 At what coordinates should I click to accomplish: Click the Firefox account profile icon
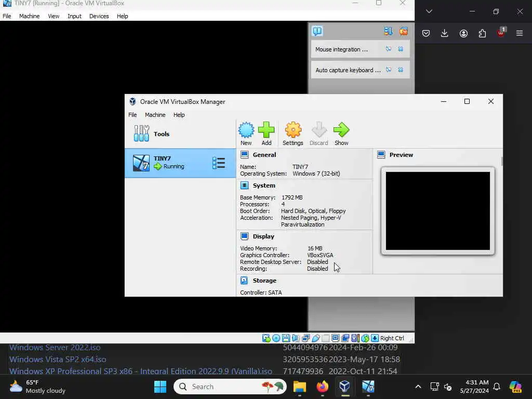[x=463, y=33]
